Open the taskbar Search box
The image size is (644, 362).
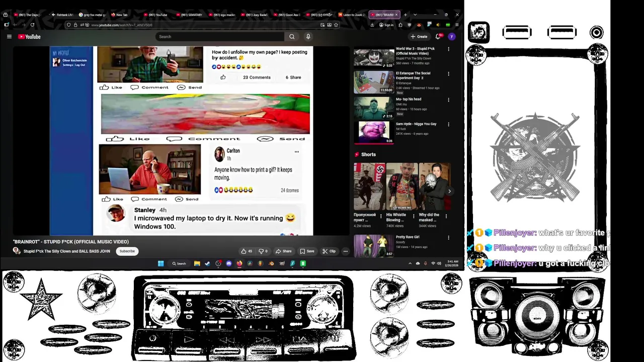tap(179, 263)
